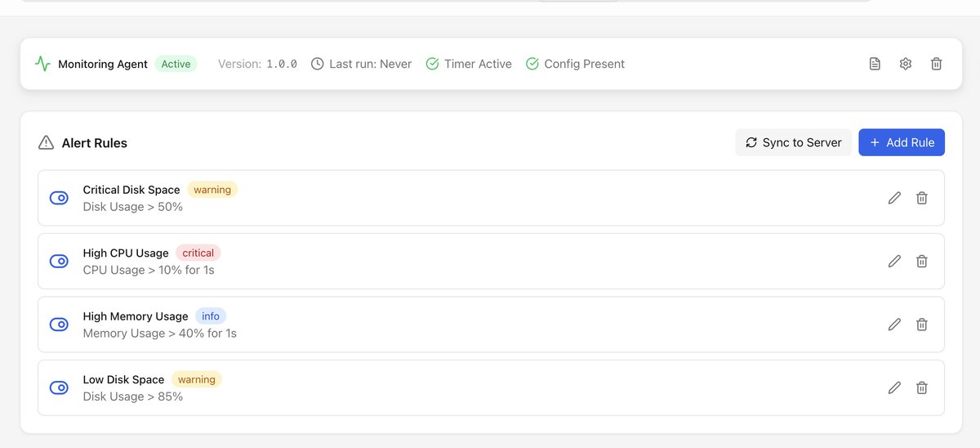
Task: Click the 'Timer Active' status text
Action: 478,64
